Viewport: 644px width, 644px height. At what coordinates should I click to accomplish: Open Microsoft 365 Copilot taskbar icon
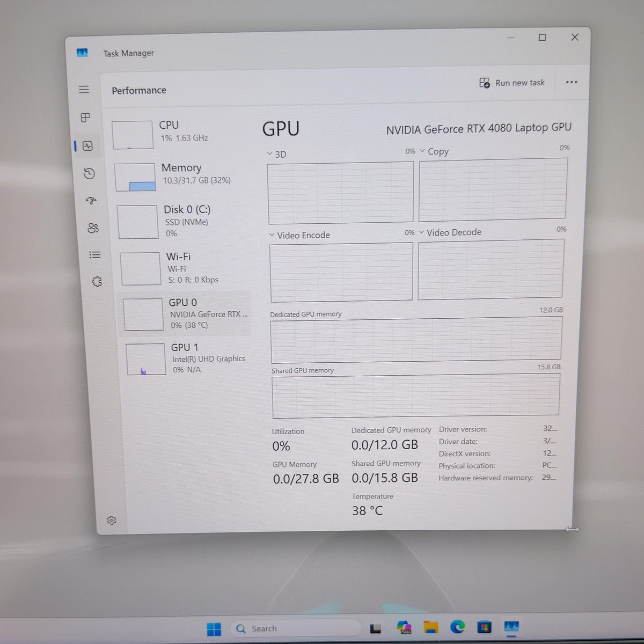coord(404,627)
